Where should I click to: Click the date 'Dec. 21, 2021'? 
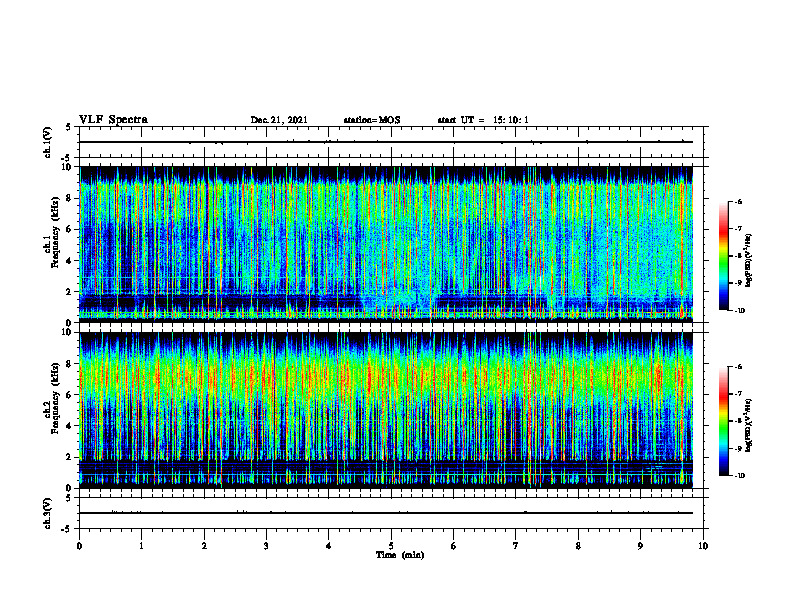point(279,120)
